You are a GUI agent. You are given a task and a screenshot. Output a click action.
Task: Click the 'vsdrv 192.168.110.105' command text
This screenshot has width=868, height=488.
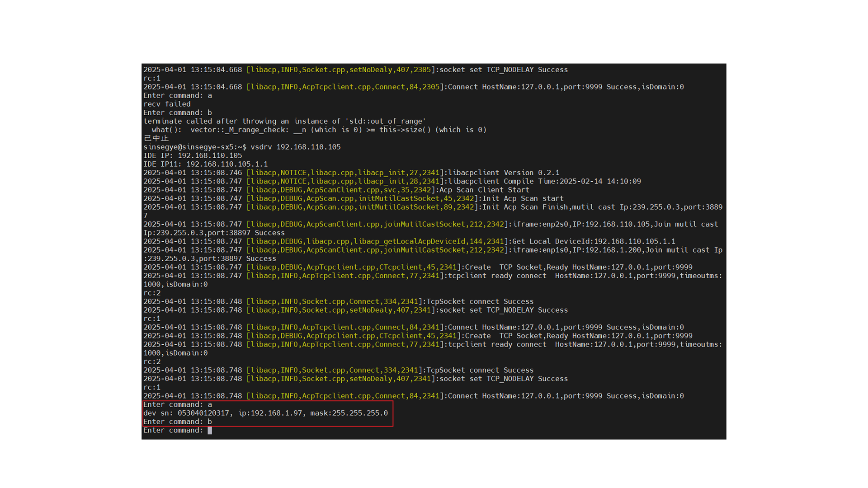(x=295, y=147)
